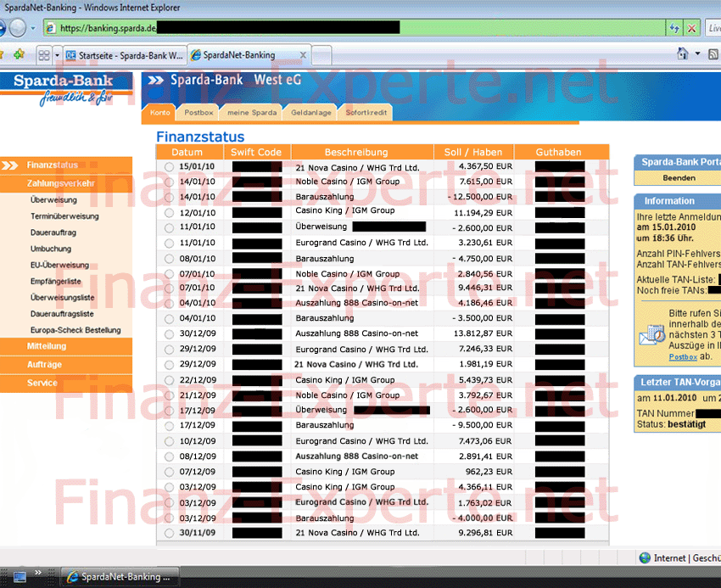This screenshot has height=588, width=721.
Task: Open the navigation history dropdown arrow
Action: (x=33, y=28)
